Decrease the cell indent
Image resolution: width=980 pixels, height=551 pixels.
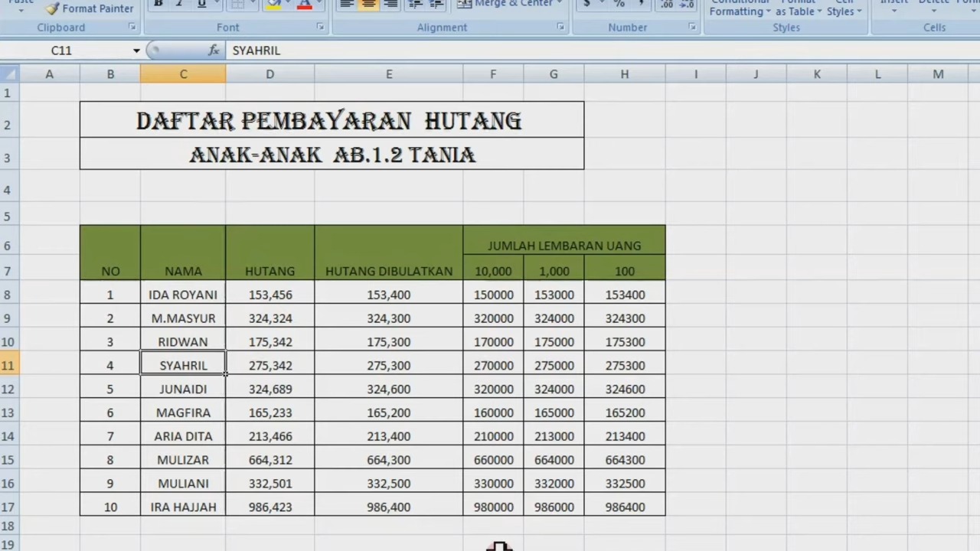click(x=415, y=4)
